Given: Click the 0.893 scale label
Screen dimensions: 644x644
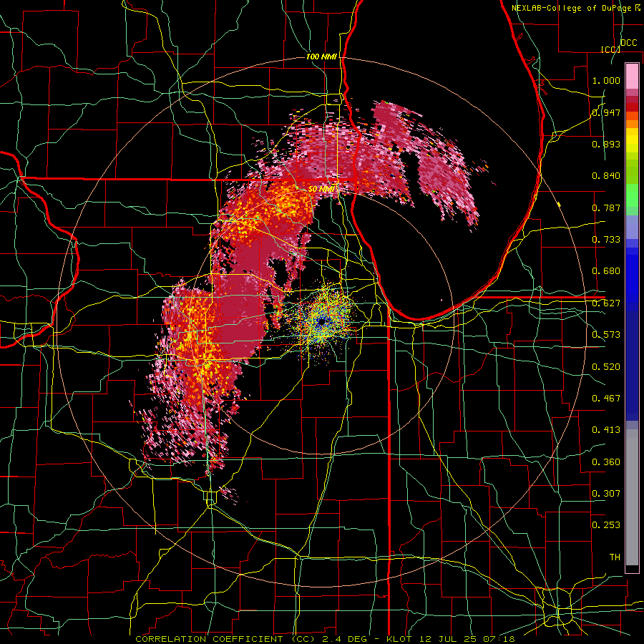Looking at the screenshot, I should click(606, 144).
